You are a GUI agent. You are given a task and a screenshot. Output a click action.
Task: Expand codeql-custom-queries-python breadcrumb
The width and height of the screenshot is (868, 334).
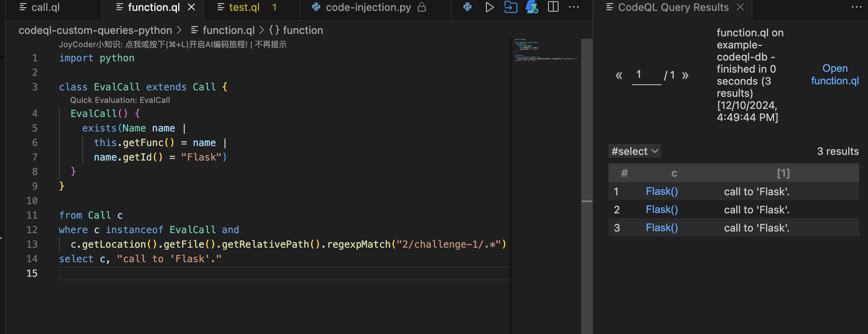(x=95, y=30)
